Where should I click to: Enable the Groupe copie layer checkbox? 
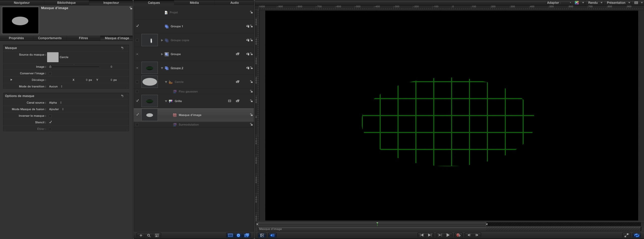pyautogui.click(x=137, y=40)
